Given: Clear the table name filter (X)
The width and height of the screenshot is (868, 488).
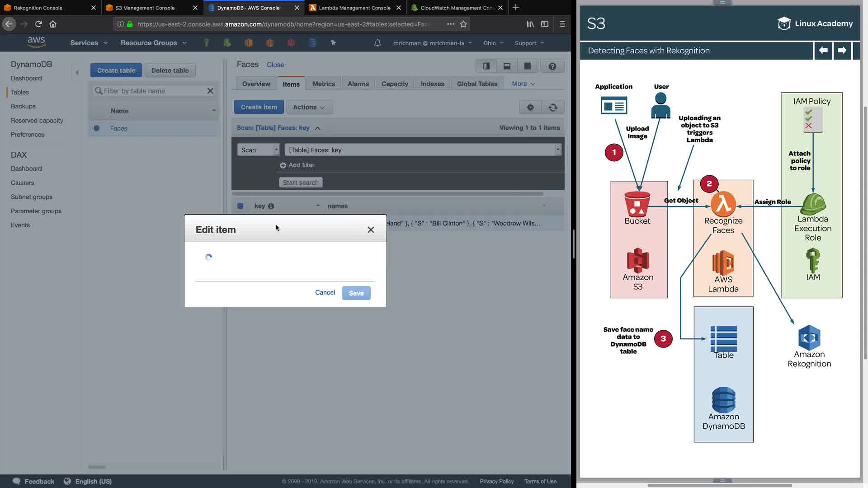Looking at the screenshot, I should [210, 91].
